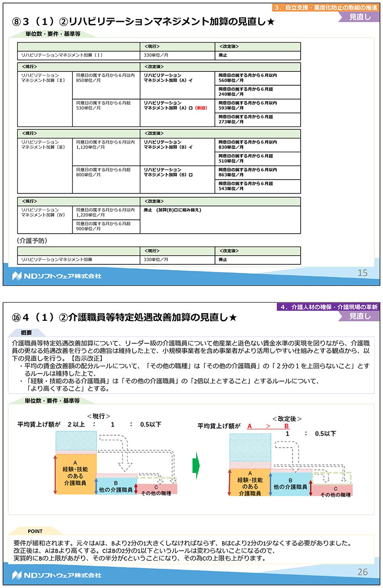Select the orange '3. 自立支援・重度化防止の取組の推進' tab

click(x=328, y=8)
